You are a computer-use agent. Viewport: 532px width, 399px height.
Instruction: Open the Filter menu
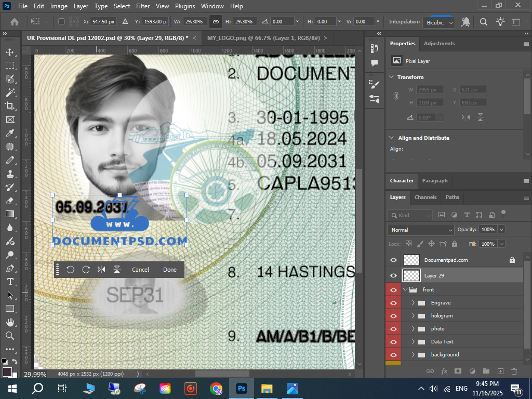click(143, 6)
